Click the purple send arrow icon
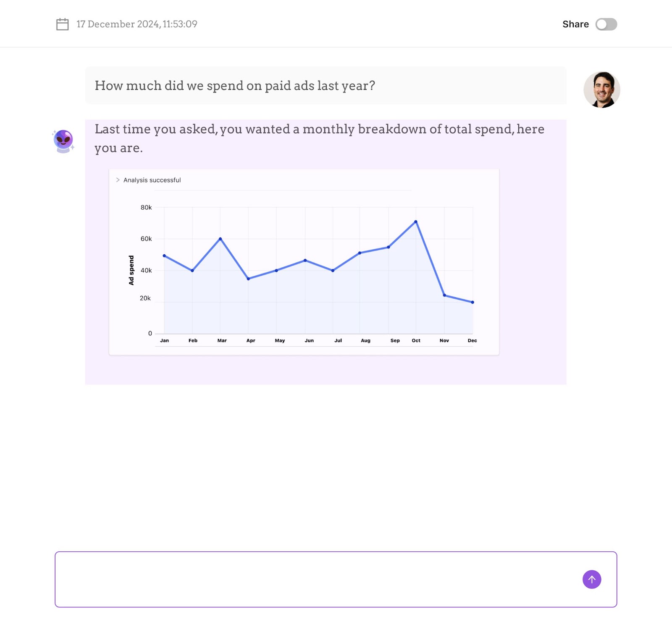This screenshot has height=638, width=672. click(x=591, y=579)
